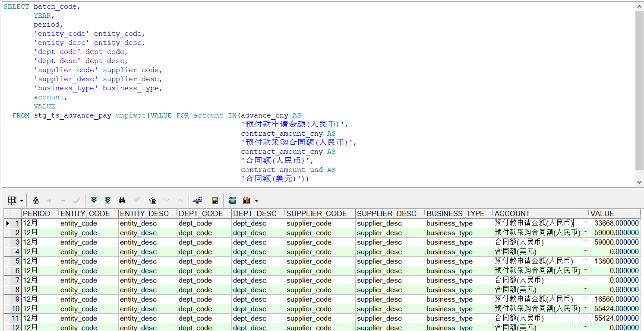The height and width of the screenshot is (331, 644).
Task: Click the value 55424.000000 in row 10
Action: pyautogui.click(x=615, y=309)
